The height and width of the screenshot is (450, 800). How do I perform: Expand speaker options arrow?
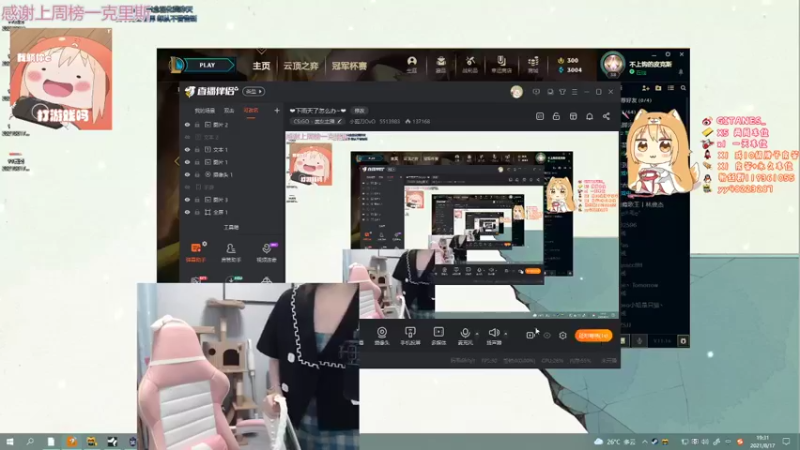coord(506,334)
